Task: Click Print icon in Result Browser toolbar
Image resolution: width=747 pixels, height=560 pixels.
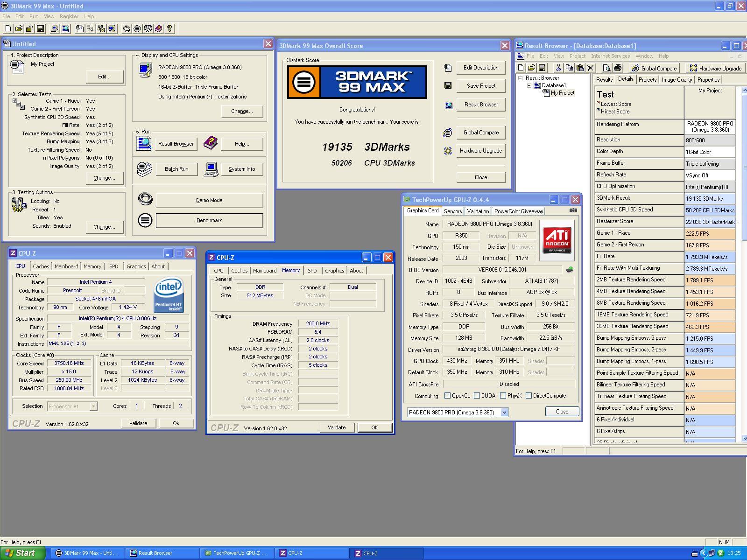Action: click(x=618, y=68)
